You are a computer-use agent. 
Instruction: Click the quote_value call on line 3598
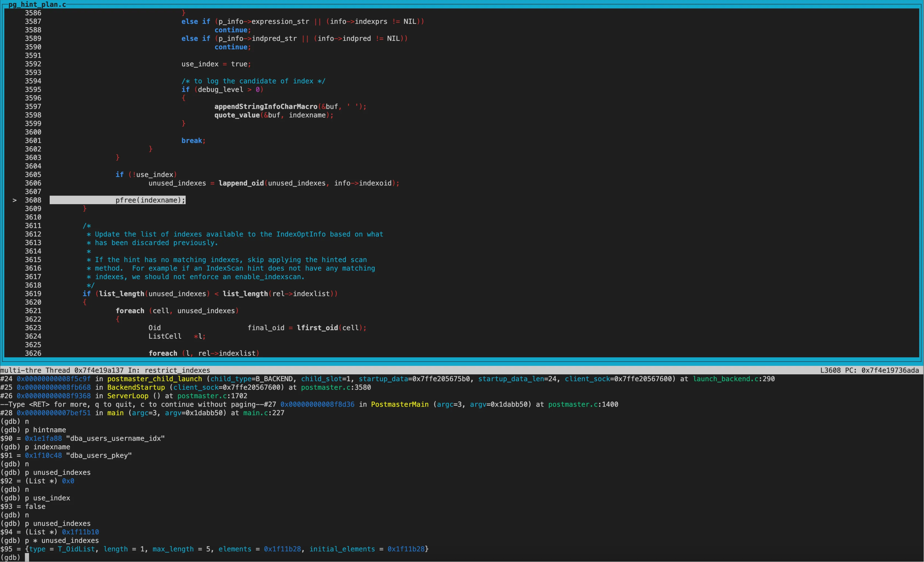237,115
